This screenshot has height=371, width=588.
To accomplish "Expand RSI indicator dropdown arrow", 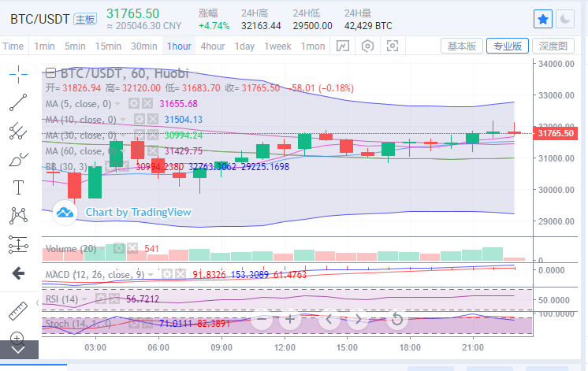I will point(84,299).
